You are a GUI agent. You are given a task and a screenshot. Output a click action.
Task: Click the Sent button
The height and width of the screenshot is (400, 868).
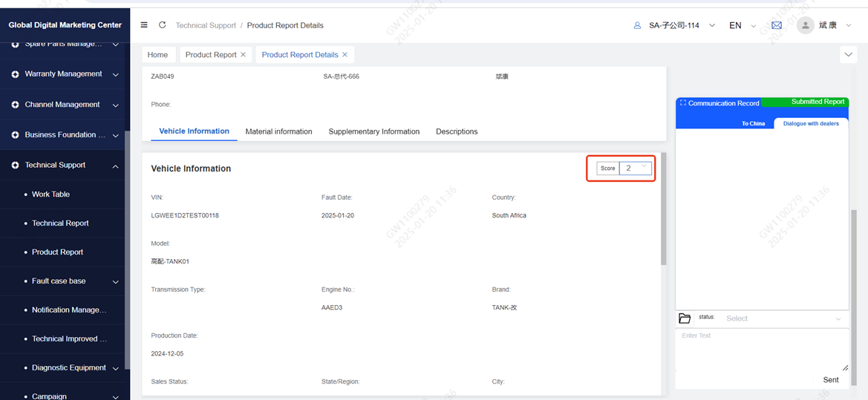pyautogui.click(x=830, y=380)
